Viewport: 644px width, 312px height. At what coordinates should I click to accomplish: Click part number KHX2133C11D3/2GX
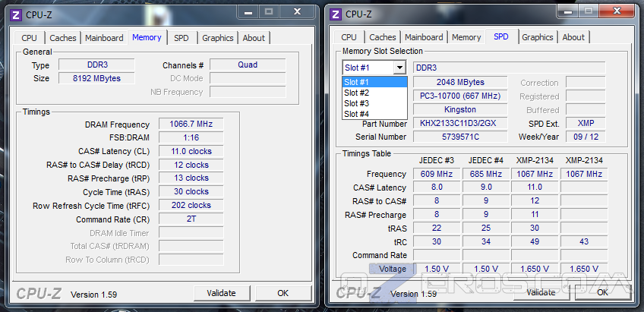pyautogui.click(x=460, y=123)
